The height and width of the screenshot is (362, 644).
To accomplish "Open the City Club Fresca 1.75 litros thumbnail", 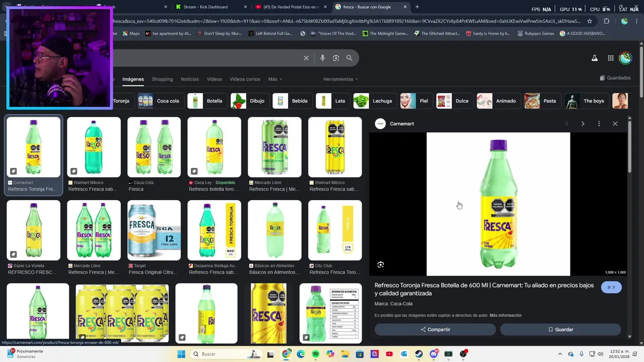I will (335, 230).
